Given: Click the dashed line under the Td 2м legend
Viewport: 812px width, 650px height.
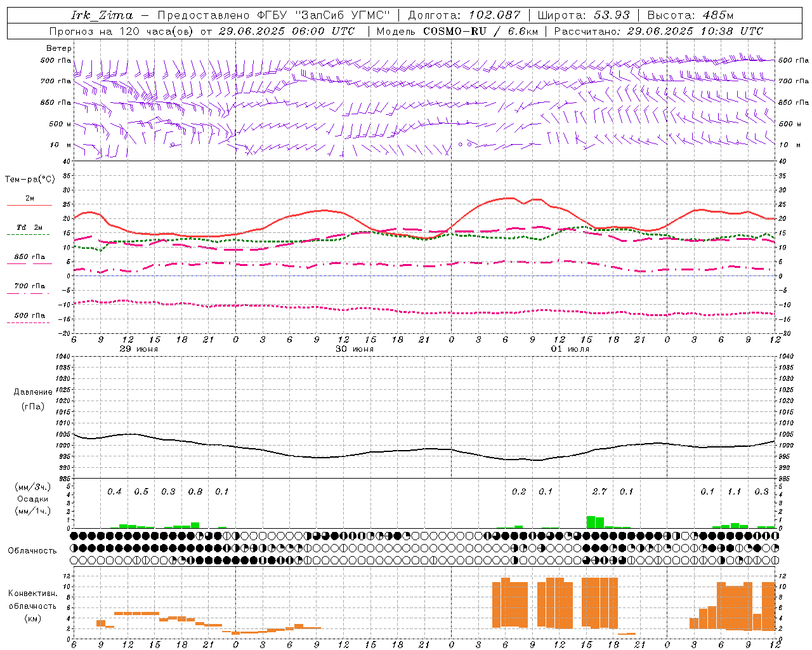Looking at the screenshot, I should [x=29, y=235].
